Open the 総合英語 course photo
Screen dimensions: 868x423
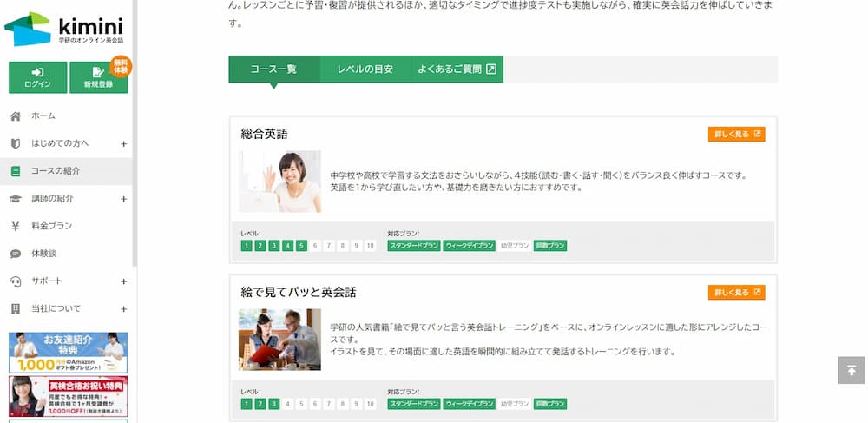[280, 182]
